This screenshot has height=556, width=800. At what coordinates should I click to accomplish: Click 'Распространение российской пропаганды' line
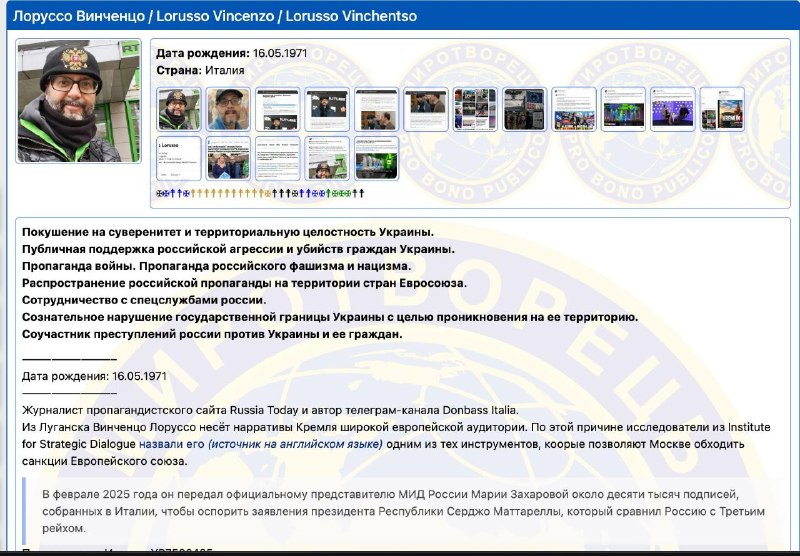click(x=244, y=283)
